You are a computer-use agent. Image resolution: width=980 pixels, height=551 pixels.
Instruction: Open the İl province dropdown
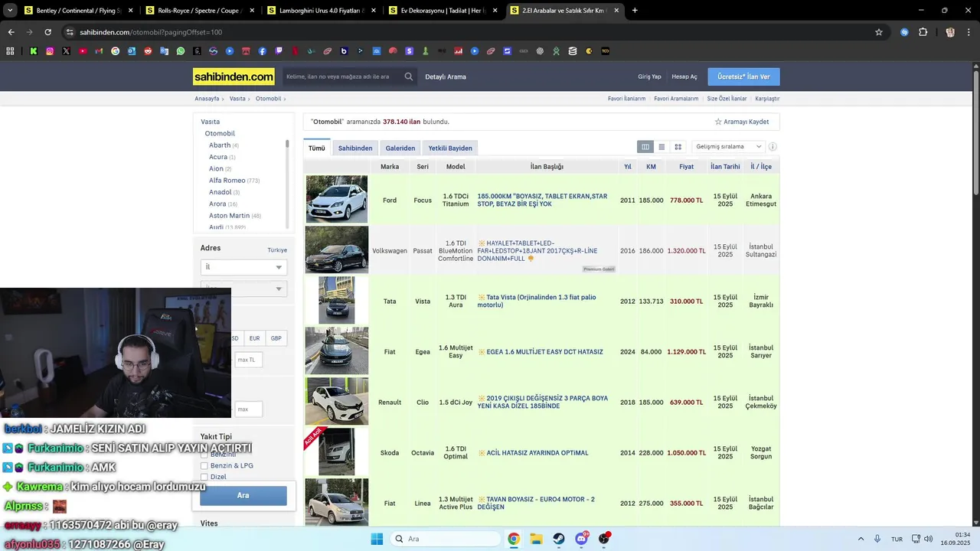point(243,267)
